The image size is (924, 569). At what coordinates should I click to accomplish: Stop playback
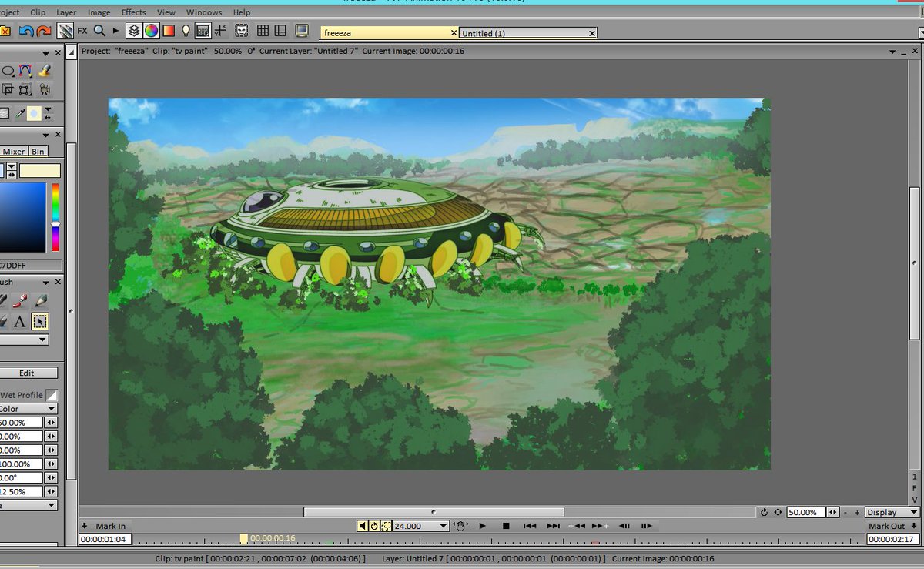click(x=506, y=526)
